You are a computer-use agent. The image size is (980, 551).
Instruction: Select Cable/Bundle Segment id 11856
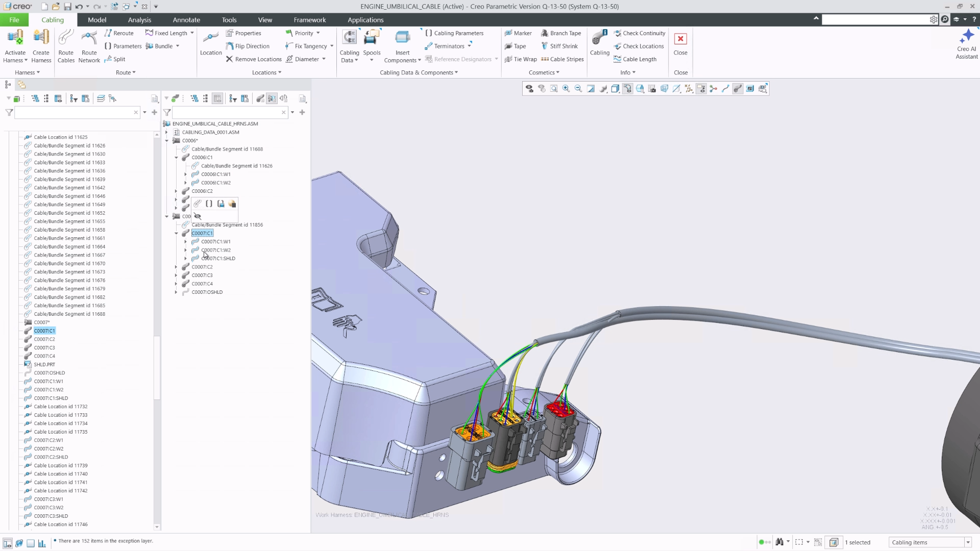(227, 225)
